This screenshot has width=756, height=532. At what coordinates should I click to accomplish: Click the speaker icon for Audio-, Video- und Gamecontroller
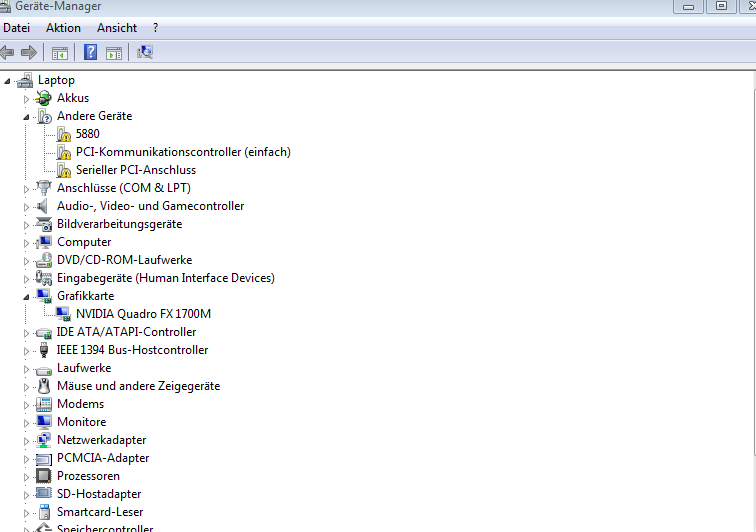43,206
